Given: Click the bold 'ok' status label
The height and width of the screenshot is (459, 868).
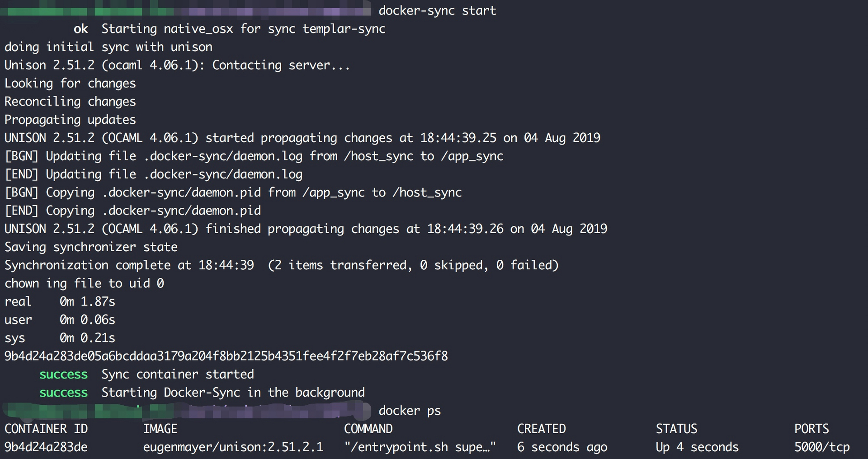Looking at the screenshot, I should pyautogui.click(x=80, y=29).
